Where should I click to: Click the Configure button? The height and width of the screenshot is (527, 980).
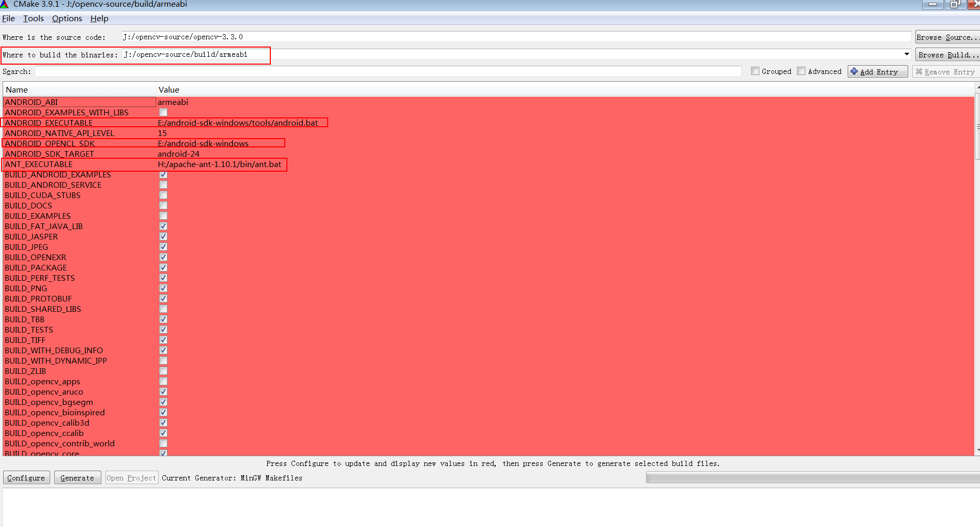26,478
